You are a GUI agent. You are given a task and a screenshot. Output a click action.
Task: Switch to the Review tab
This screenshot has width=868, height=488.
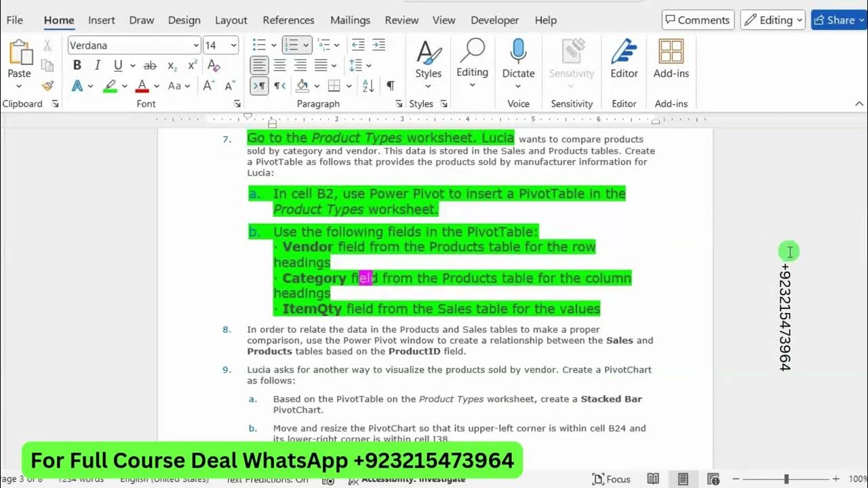401,20
